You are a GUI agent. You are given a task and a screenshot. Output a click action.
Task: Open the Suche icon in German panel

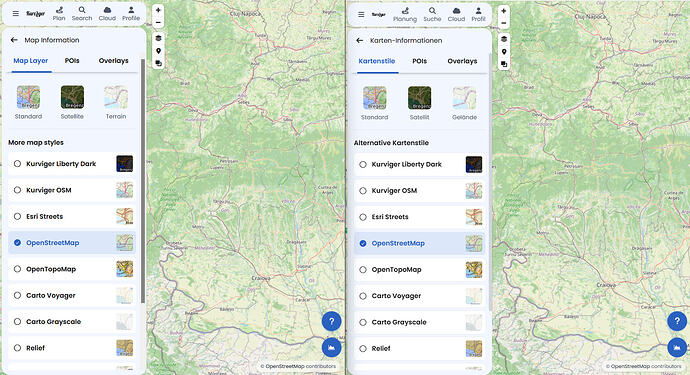432,14
